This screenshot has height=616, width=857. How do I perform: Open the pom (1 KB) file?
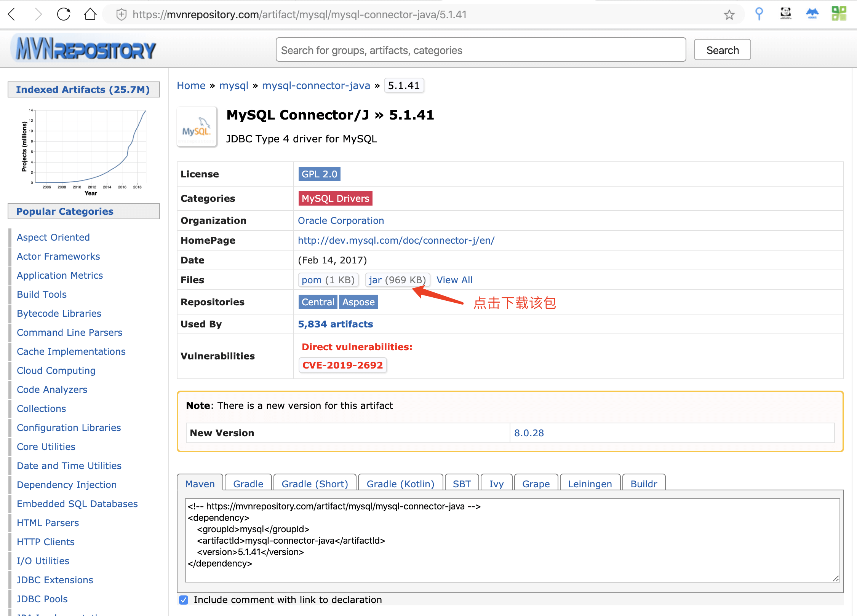pyautogui.click(x=328, y=280)
